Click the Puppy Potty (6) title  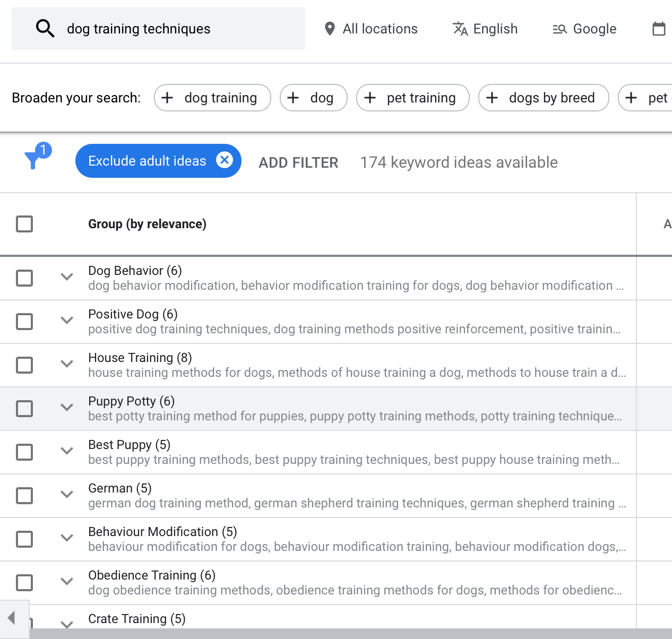131,401
